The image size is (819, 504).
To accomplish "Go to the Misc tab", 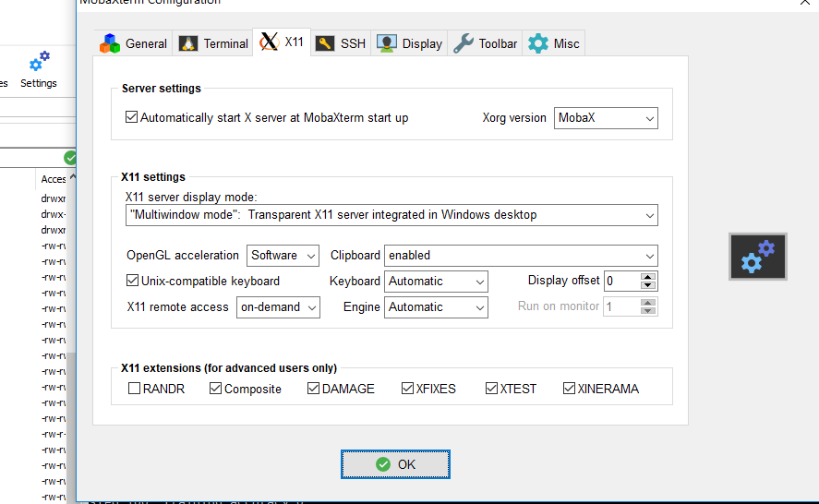I will (554, 43).
